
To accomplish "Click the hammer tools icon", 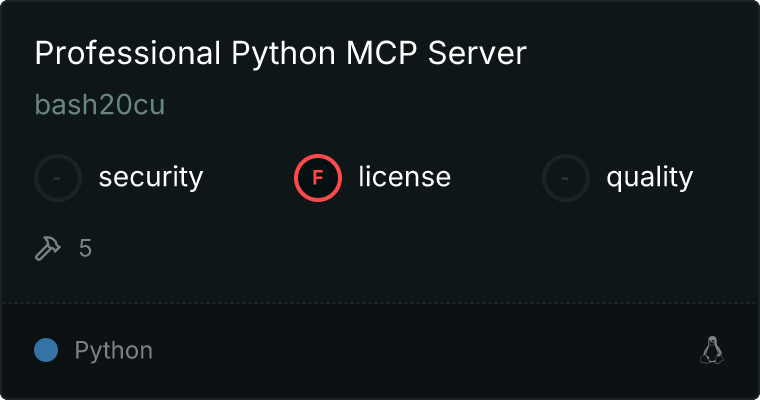I will [48, 248].
